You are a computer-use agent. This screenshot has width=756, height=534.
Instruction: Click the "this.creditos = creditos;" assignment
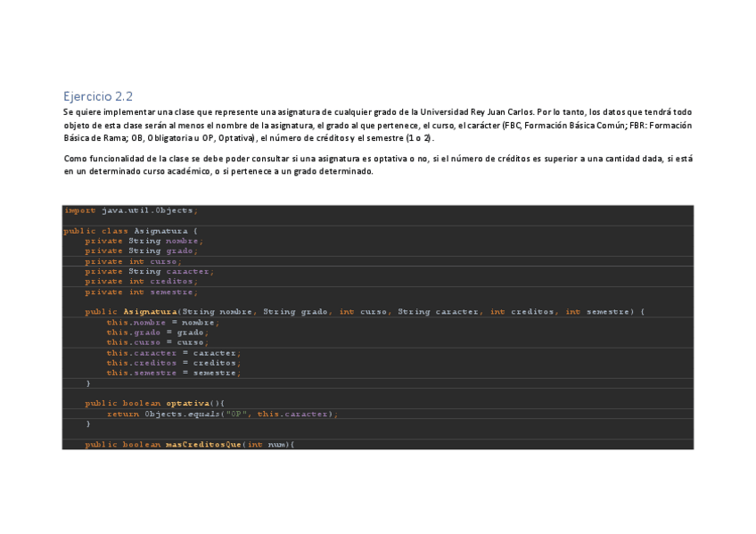click(173, 363)
